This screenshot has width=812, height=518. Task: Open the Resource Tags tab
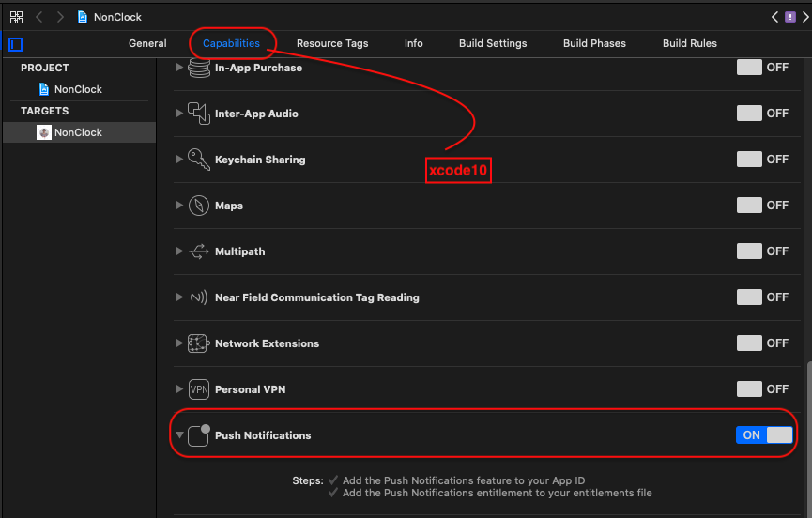tap(332, 43)
